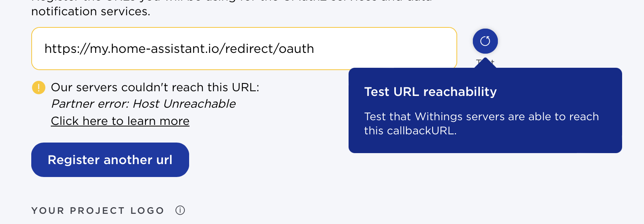Click the 'Partner error: Host Unreachable' text
Viewport: 644px width, 224px height.
pos(143,104)
